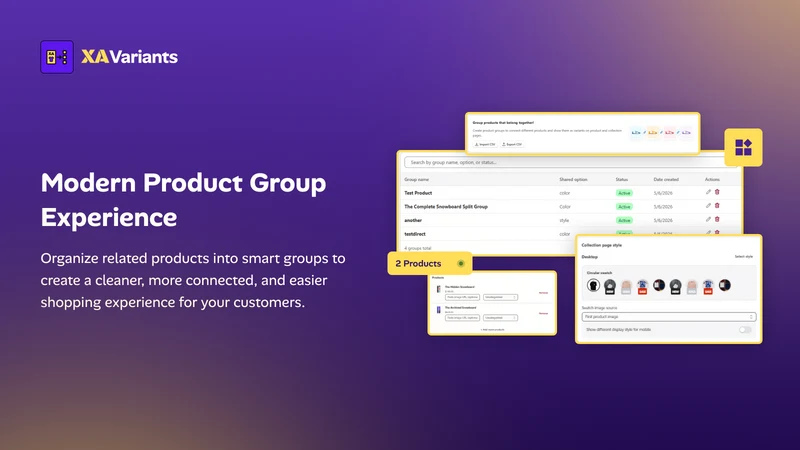Viewport: 800px width, 450px height.
Task: Click the 2 Products badge label
Action: pos(418,264)
